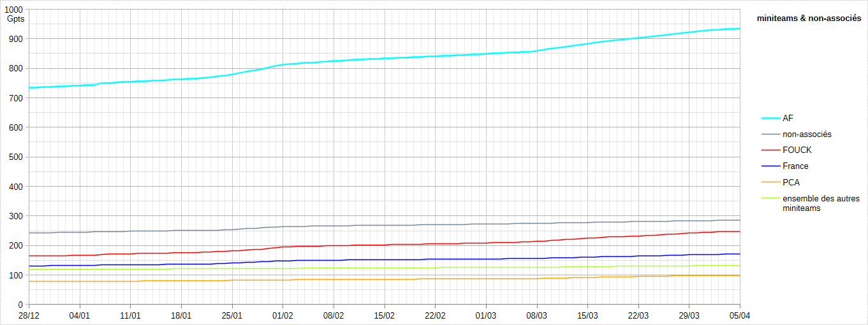This screenshot has width=868, height=325.
Task: Click the 28/12 date on the x-axis
Action: pyautogui.click(x=29, y=315)
